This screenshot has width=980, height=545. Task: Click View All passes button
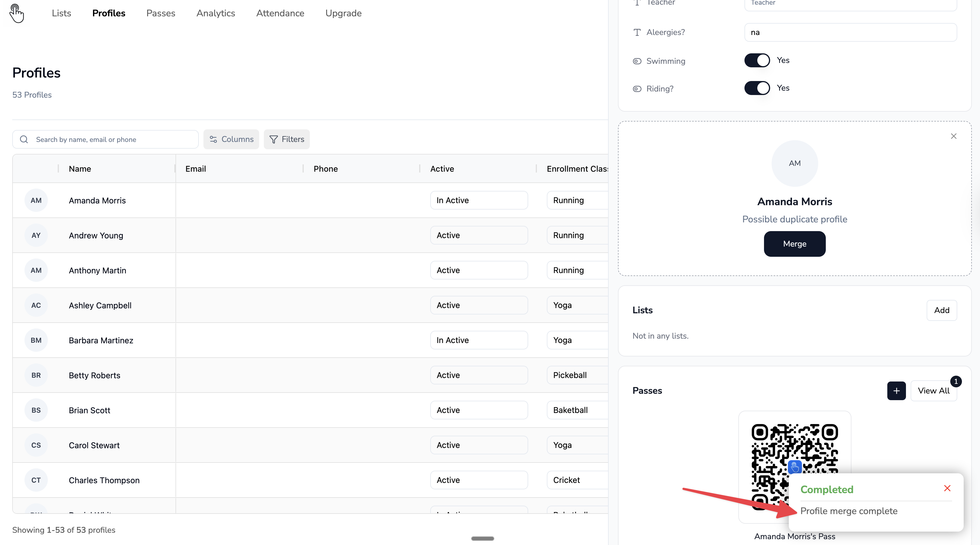coord(934,391)
